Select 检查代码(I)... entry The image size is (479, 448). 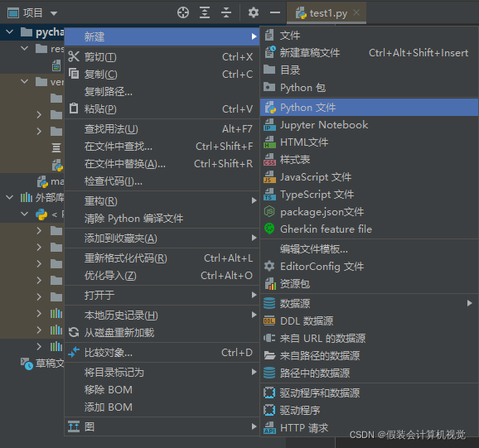click(x=162, y=181)
